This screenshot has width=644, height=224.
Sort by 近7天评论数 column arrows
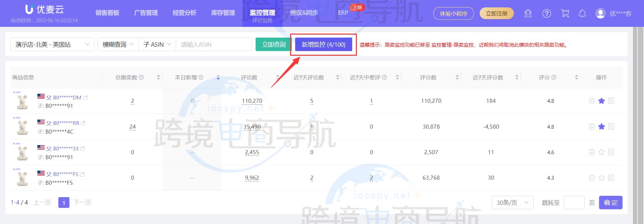(337, 77)
